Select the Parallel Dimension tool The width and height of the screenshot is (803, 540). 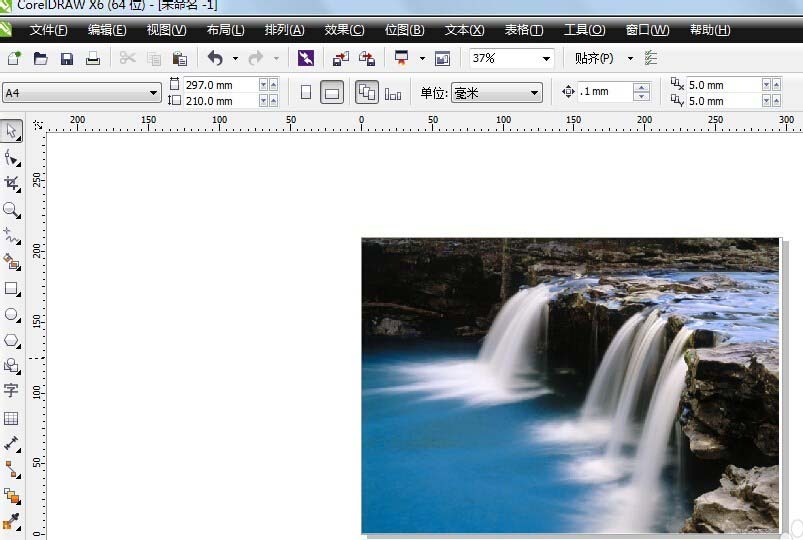coord(11,444)
